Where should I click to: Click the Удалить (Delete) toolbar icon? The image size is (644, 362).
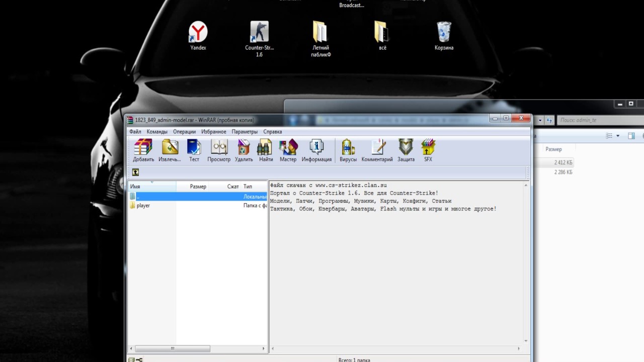coord(244,151)
